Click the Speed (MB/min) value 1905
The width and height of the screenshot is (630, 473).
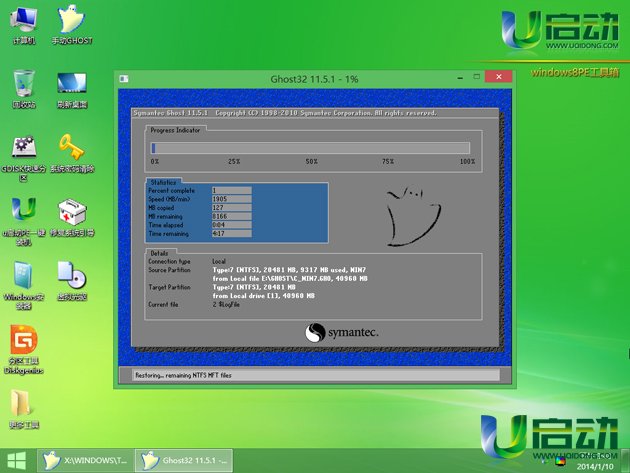(x=232, y=199)
